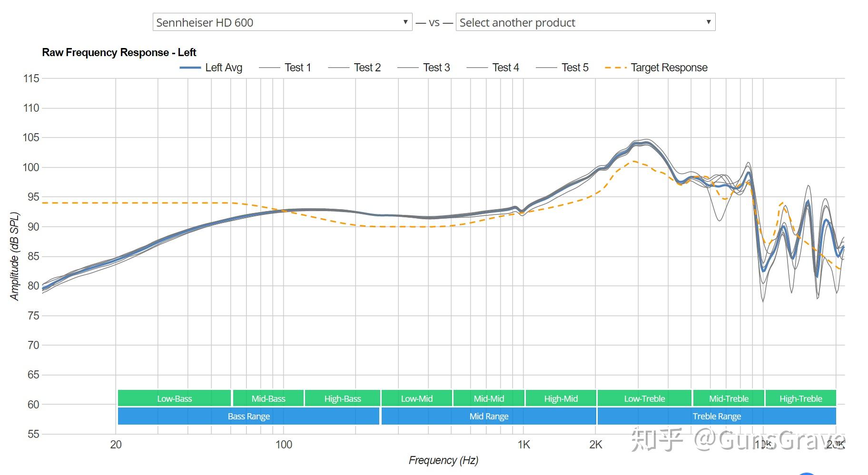
Task: Click the 100 amplitude axis value
Action: [31, 167]
